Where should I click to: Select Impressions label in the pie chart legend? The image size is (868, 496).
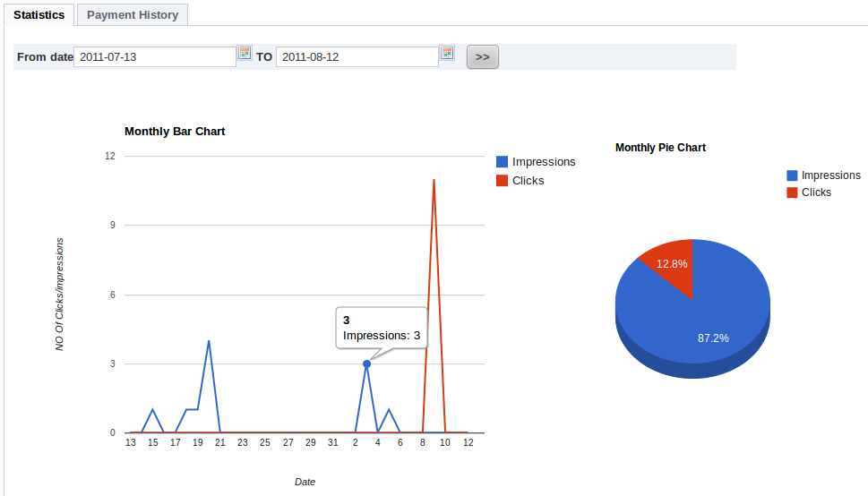[831, 175]
